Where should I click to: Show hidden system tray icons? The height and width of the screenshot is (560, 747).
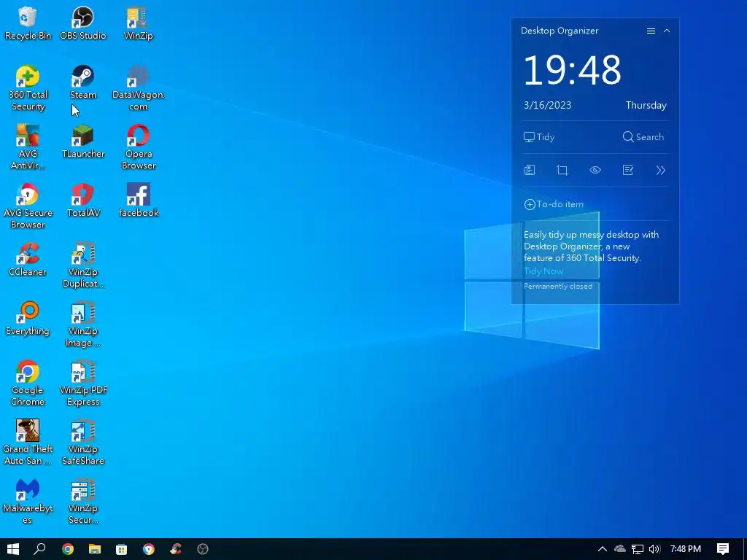pyautogui.click(x=602, y=549)
